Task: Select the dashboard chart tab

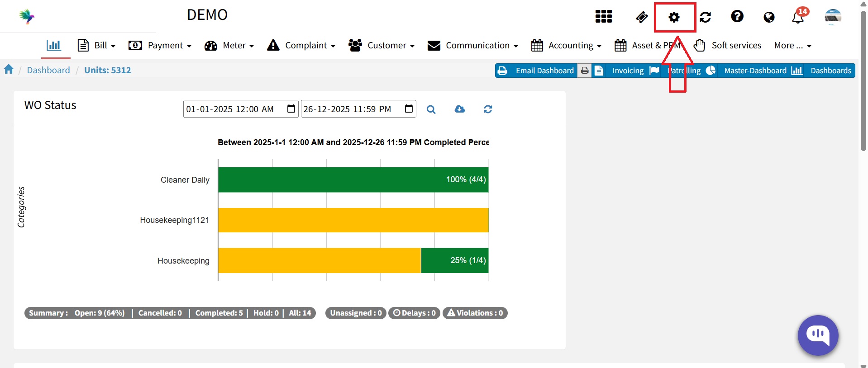Action: point(54,45)
